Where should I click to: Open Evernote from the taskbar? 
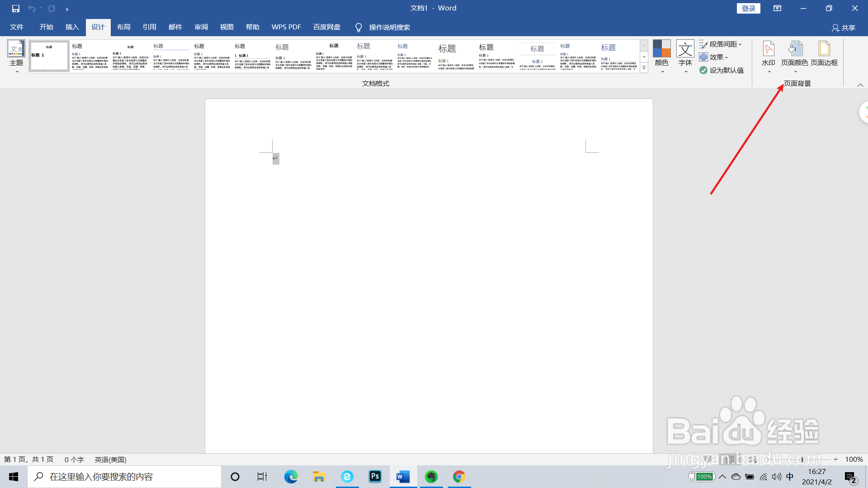click(x=431, y=477)
